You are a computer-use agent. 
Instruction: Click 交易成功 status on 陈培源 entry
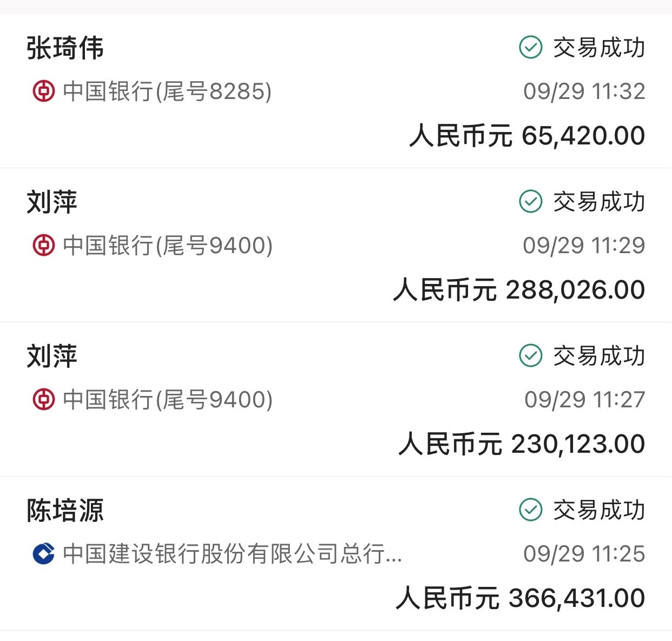click(599, 510)
